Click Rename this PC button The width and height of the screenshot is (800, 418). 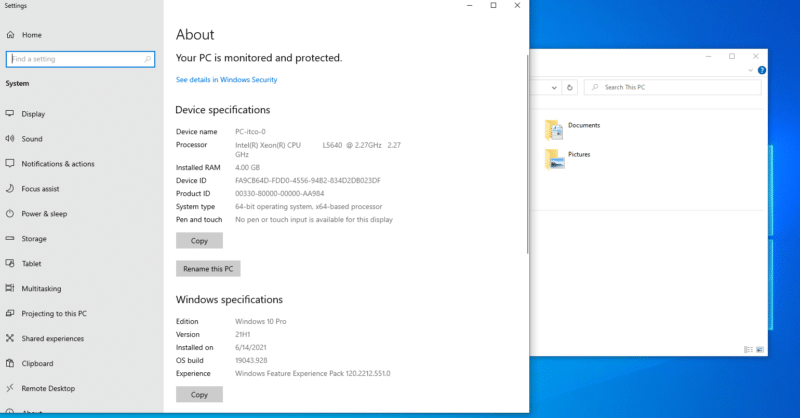coord(208,269)
